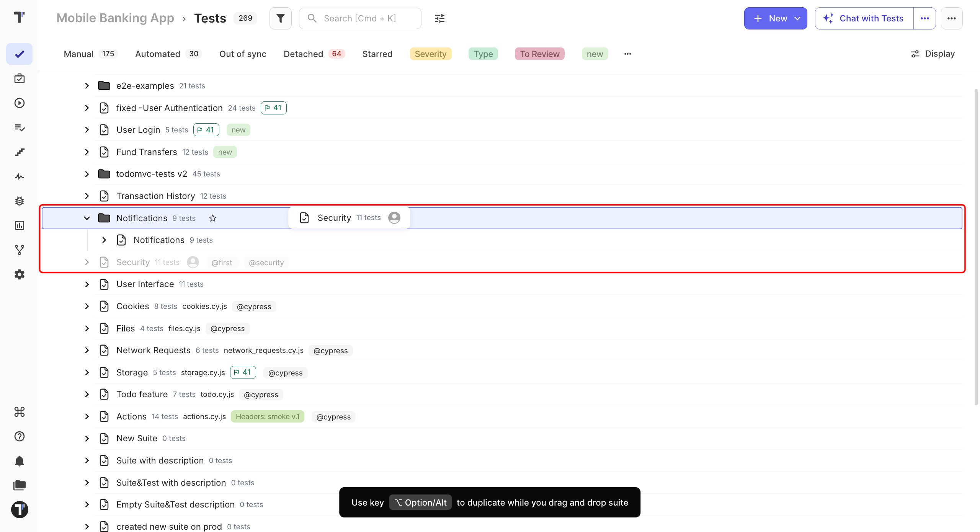Open the search tuning sliders icon

[440, 18]
